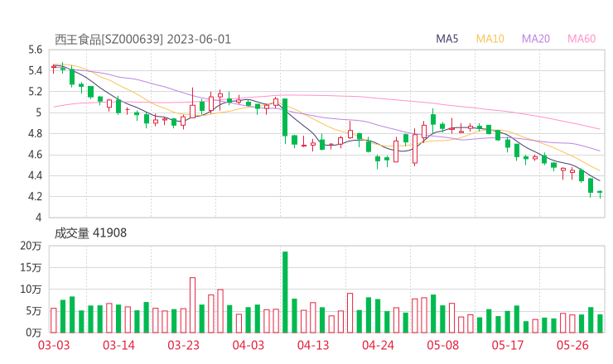Click the 5.6 price axis label
Viewport: 613px width, 364px height.
pyautogui.click(x=35, y=50)
